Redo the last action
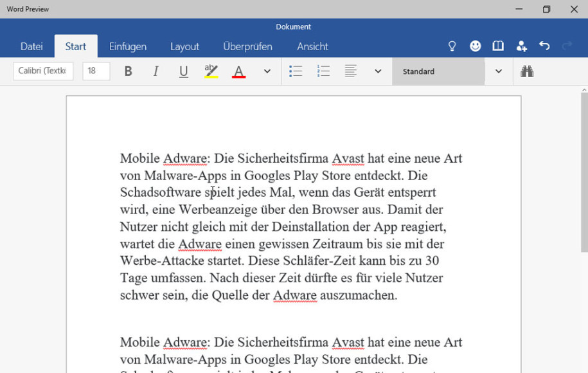 point(567,46)
